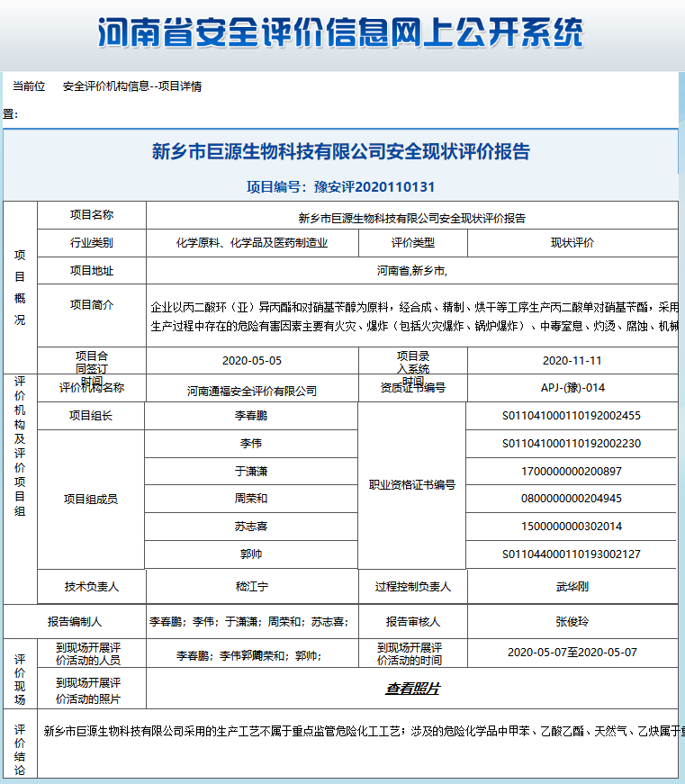This screenshot has height=784, width=685.
Task: Click the 项目组长 label cell
Action: pyautogui.click(x=91, y=416)
